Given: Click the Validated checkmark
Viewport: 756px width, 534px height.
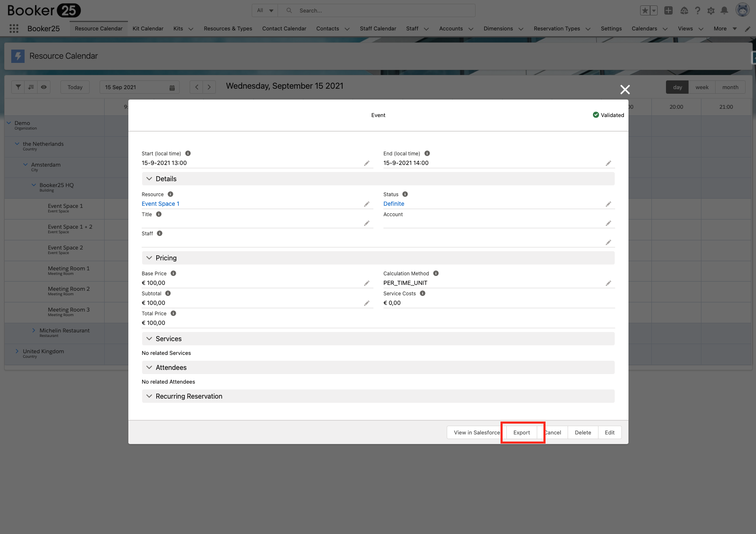Looking at the screenshot, I should [x=596, y=115].
